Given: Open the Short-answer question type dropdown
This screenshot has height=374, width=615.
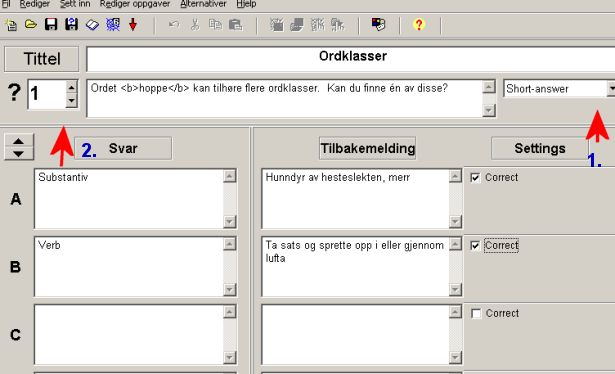Looking at the screenshot, I should (611, 89).
